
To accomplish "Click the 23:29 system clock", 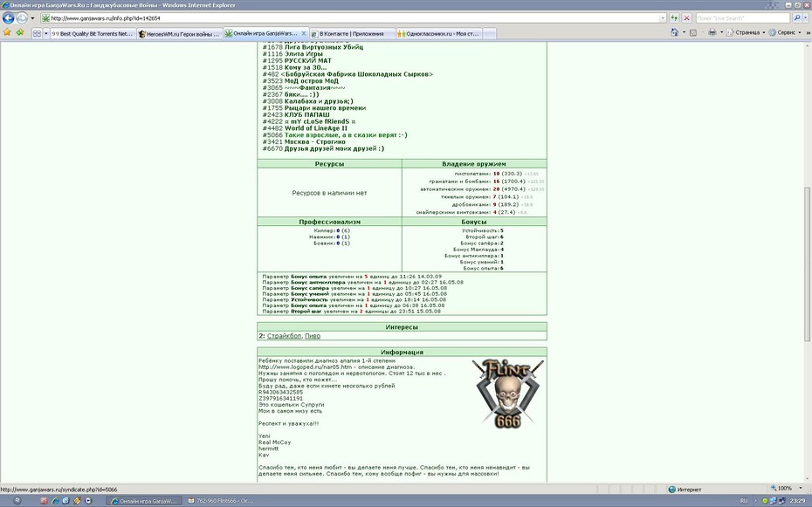I will pos(797,501).
